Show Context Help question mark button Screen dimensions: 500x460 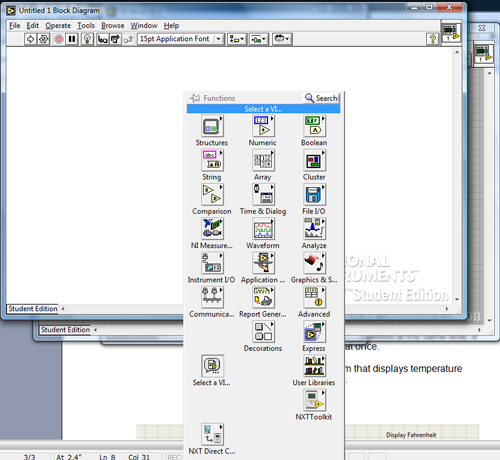pyautogui.click(x=433, y=39)
